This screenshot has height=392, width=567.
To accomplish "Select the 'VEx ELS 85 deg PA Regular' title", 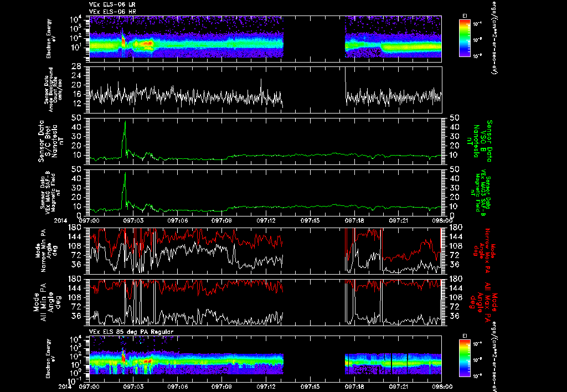I will [x=131, y=332].
